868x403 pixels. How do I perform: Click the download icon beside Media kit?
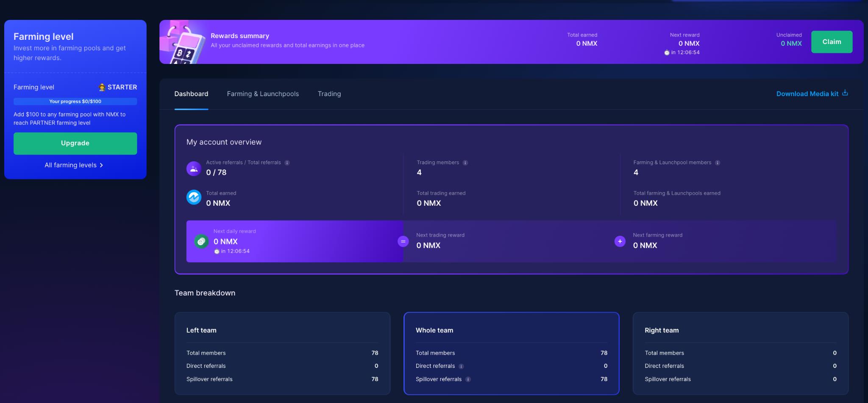point(845,93)
